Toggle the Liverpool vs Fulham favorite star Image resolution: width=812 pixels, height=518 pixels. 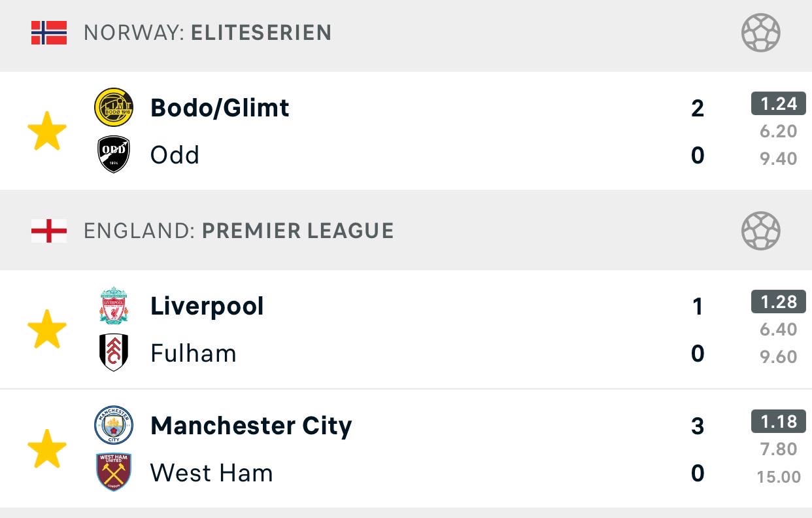pos(47,329)
